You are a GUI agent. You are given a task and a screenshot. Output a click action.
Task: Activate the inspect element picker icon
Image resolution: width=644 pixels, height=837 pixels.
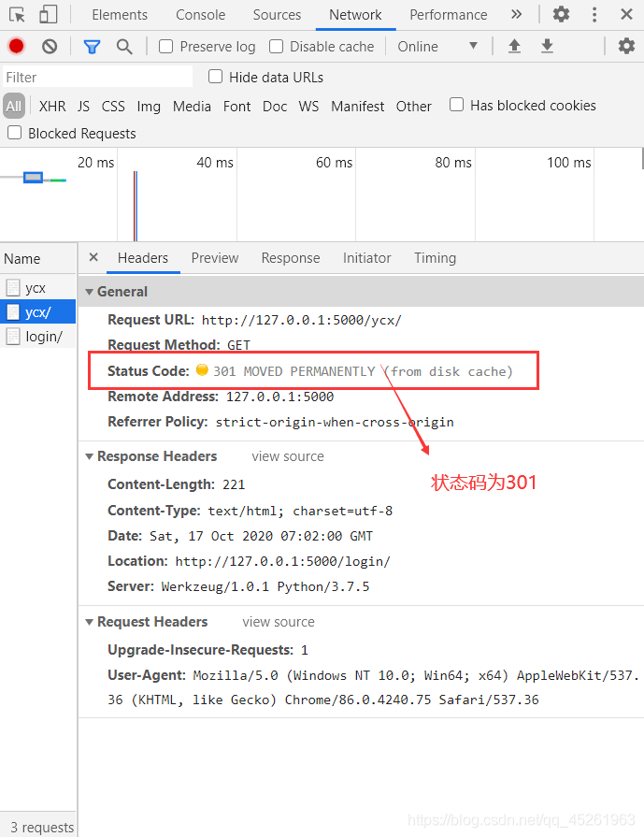(17, 14)
